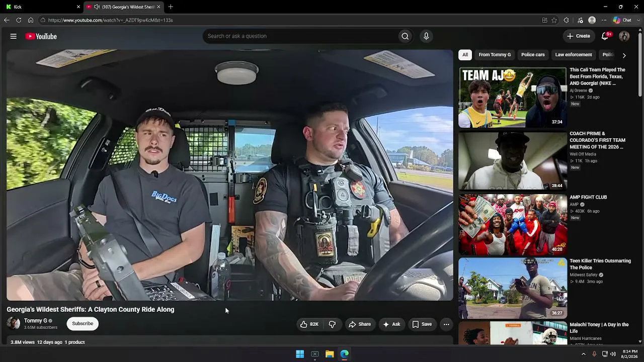644x362 pixels.
Task: Start voice search with microphone icon
Action: click(426, 36)
